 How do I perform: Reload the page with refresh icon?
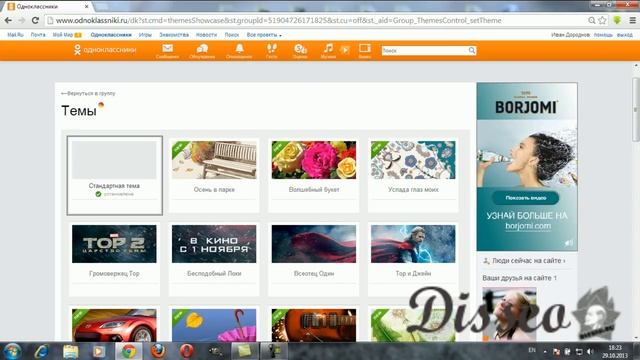[x=35, y=20]
